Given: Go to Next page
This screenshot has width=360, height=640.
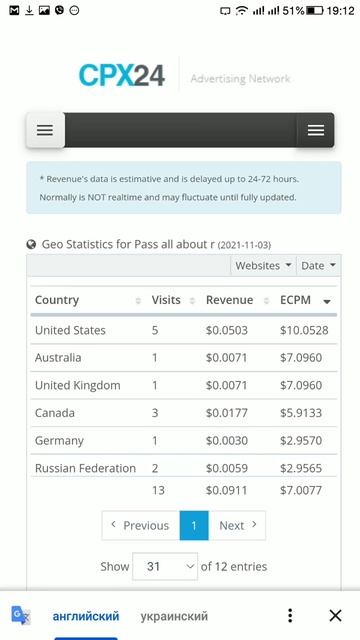Looking at the screenshot, I should pyautogui.click(x=237, y=525).
